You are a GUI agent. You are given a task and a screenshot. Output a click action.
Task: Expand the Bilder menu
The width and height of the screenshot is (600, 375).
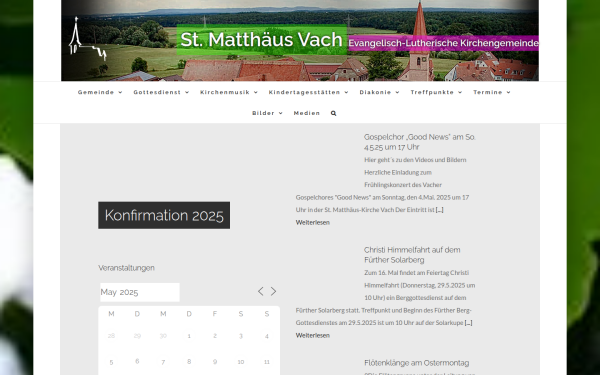pyautogui.click(x=267, y=113)
